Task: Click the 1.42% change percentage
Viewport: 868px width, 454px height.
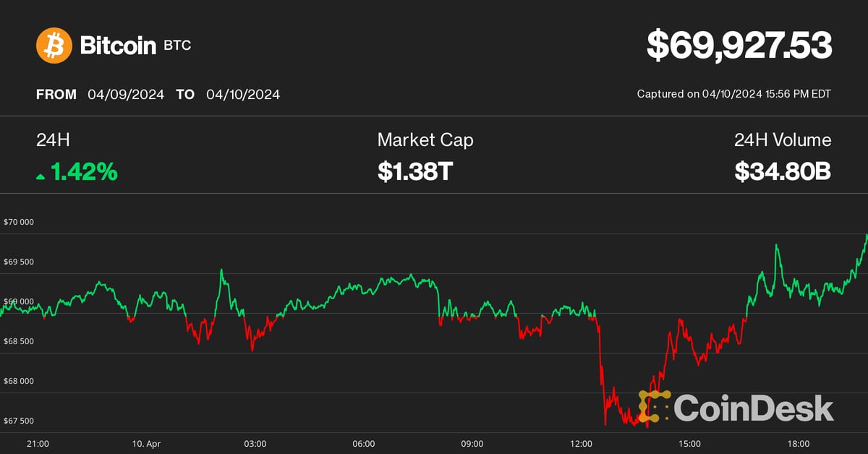Action: [84, 172]
